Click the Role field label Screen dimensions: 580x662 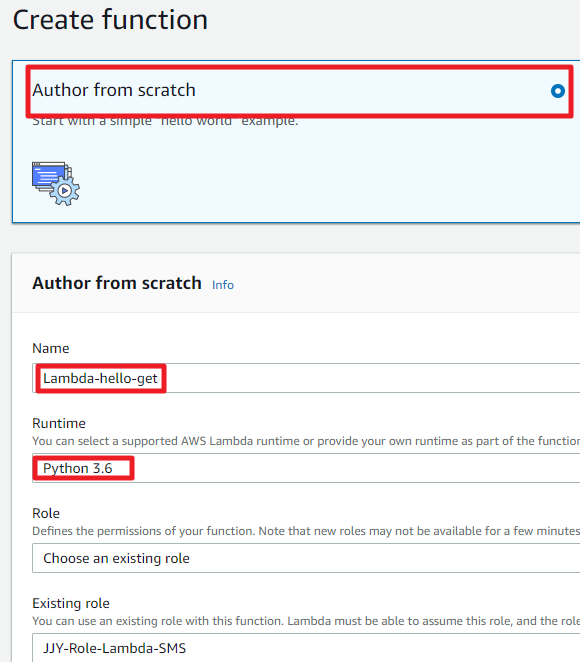tap(46, 513)
